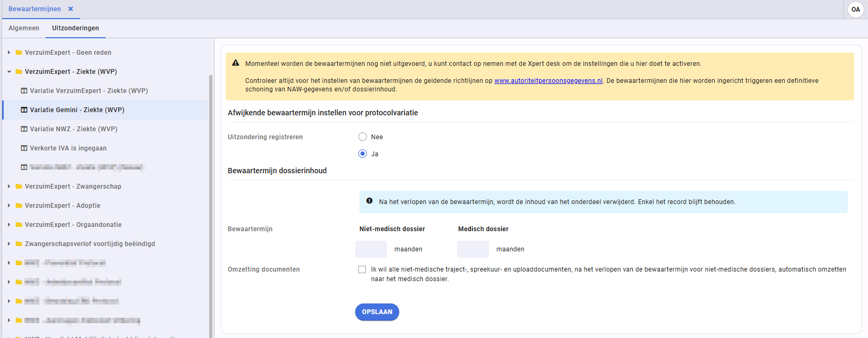This screenshot has height=338, width=868.
Task: Click the variation icon for Variatie NWZ - Ziekte (WVP)
Action: tap(24, 129)
